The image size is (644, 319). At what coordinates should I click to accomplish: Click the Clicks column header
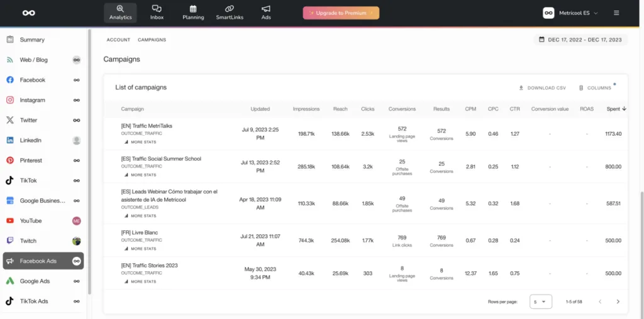pyautogui.click(x=367, y=109)
